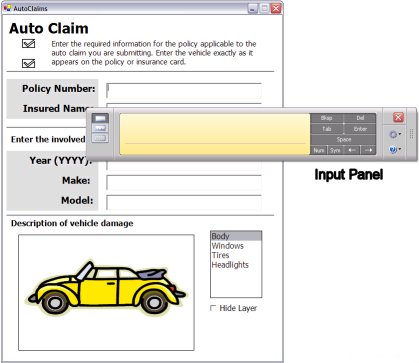Click the Del key in Input Panel
Viewport: 419px width, 363px height.
coord(360,118)
